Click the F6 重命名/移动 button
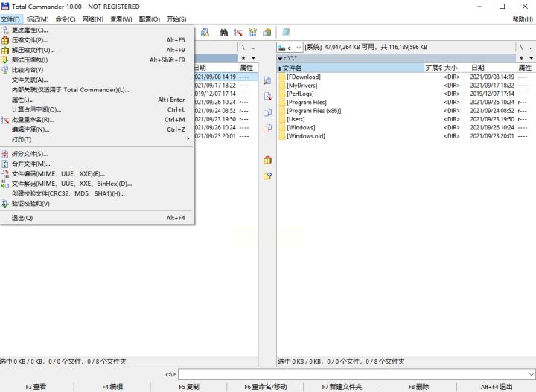The image size is (536, 392). 266,387
